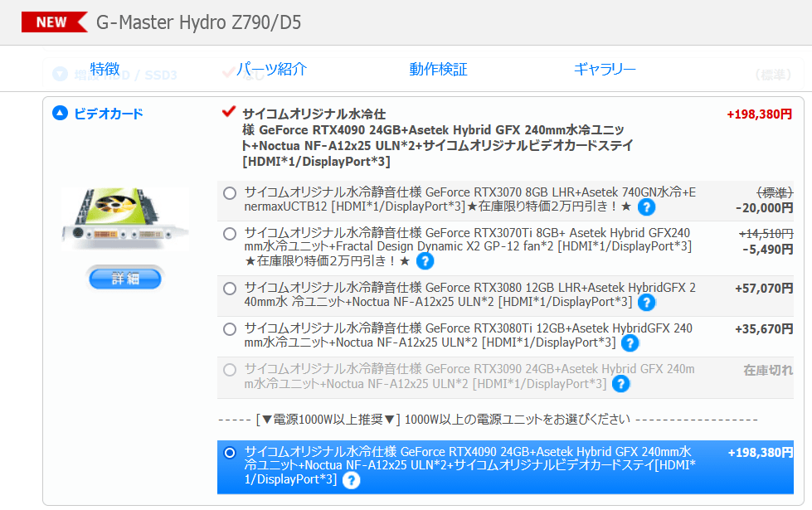
Task: Open help for the RTX3070Ti 8GB option
Action: 425,261
